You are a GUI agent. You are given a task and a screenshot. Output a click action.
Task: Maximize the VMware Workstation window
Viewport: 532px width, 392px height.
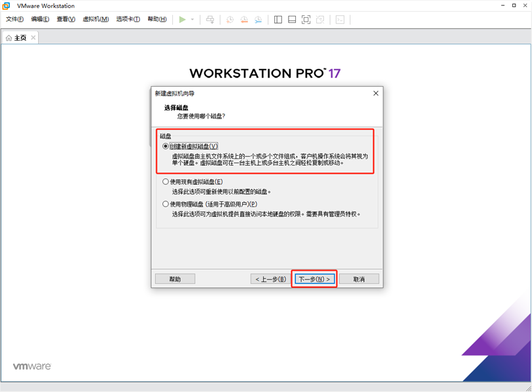514,5
